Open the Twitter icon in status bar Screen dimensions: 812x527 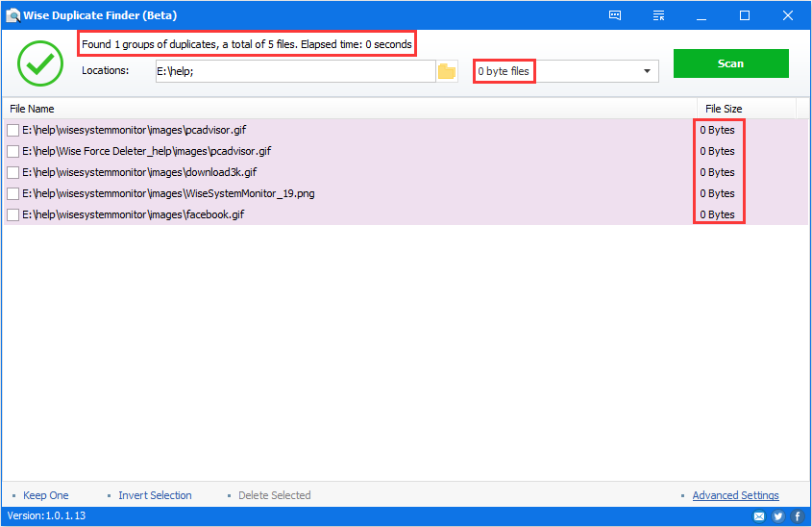[x=777, y=516]
